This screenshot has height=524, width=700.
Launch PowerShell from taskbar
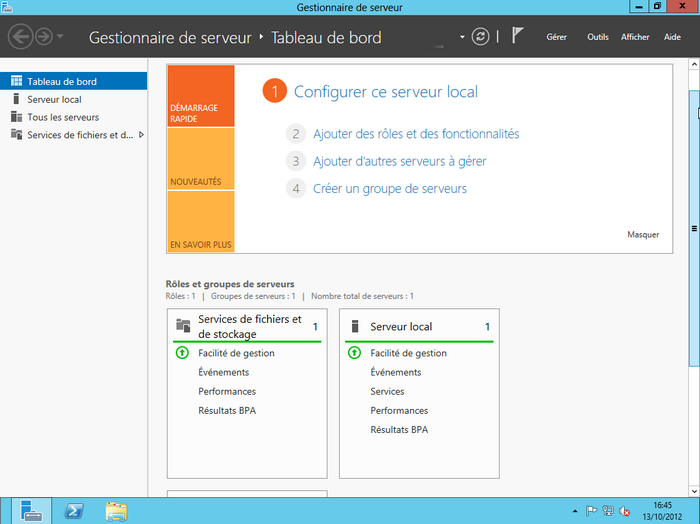(x=74, y=511)
